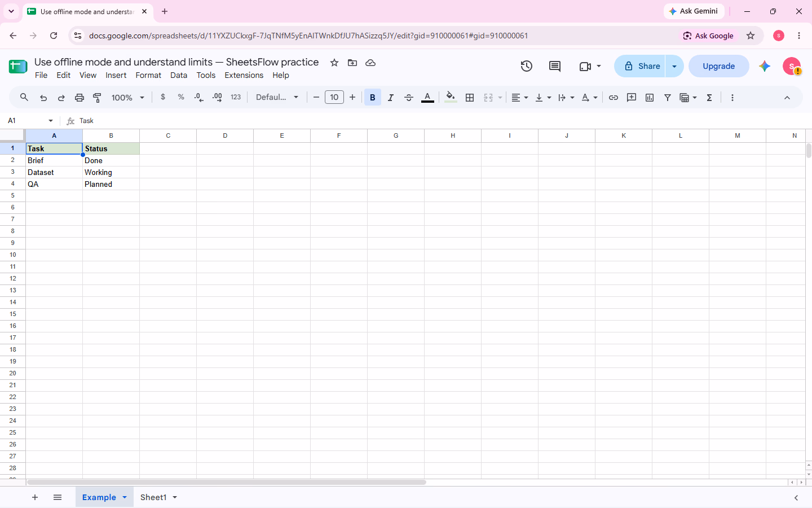The height and width of the screenshot is (508, 812).
Task: Format as currency with dollar icon
Action: click(163, 97)
